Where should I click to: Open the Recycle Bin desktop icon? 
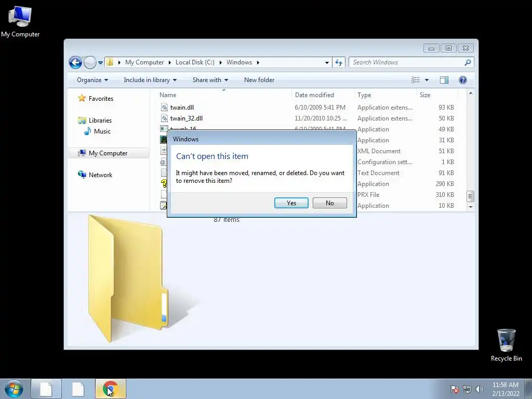click(x=506, y=345)
